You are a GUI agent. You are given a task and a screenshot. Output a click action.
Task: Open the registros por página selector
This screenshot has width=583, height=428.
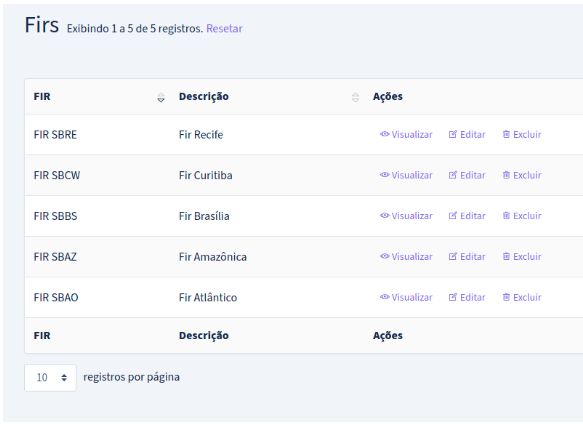(50, 377)
